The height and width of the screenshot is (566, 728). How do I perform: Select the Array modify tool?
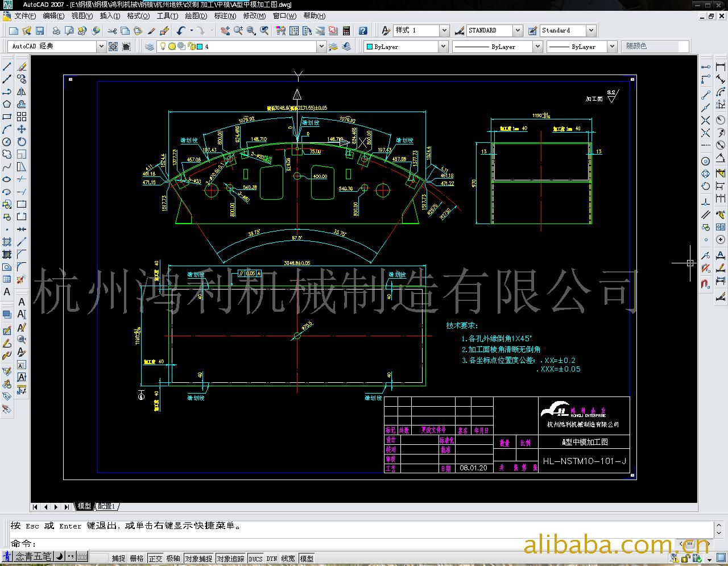click(x=22, y=117)
